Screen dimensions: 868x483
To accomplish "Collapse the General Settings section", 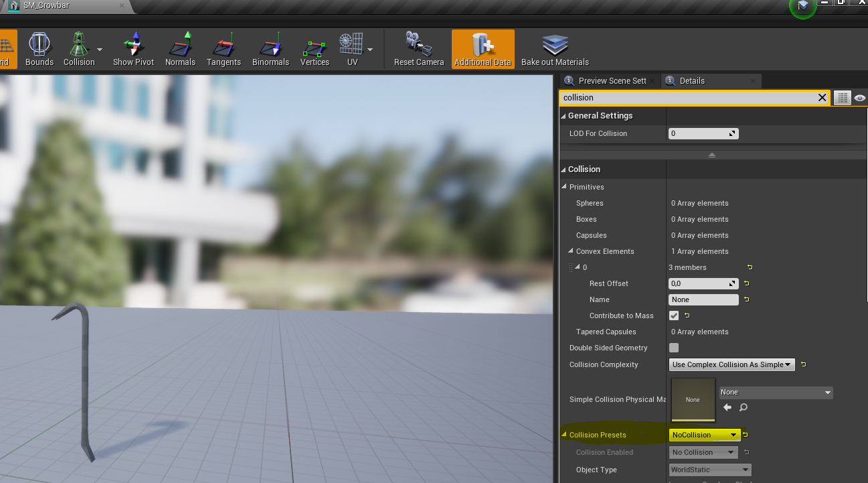I will [x=563, y=116].
